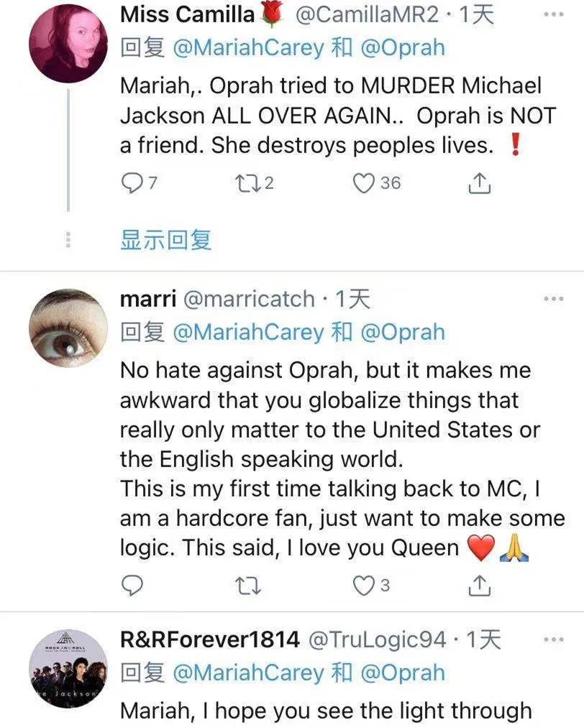
Task: Expand replies with 显示回复 link
Action: (x=165, y=241)
